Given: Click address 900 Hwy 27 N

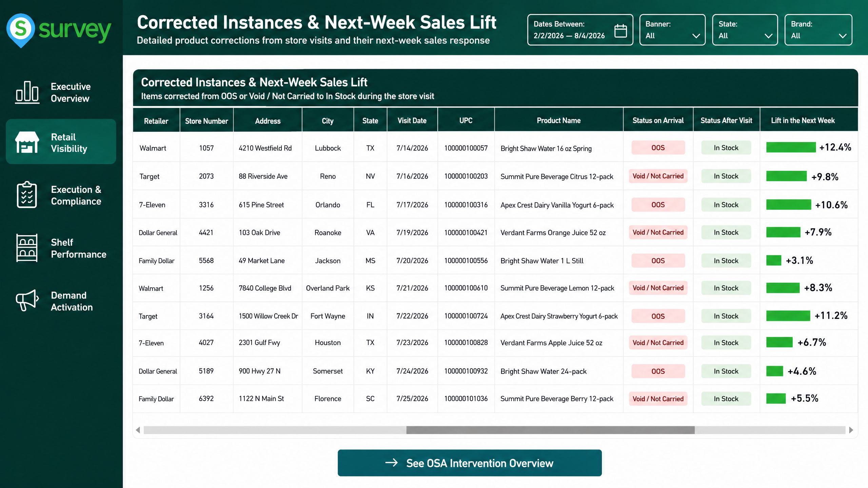Looking at the screenshot, I should [260, 371].
